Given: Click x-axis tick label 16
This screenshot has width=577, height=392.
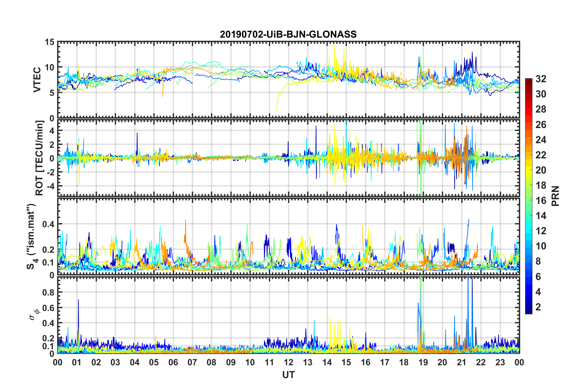Looking at the screenshot, I should 366,362.
